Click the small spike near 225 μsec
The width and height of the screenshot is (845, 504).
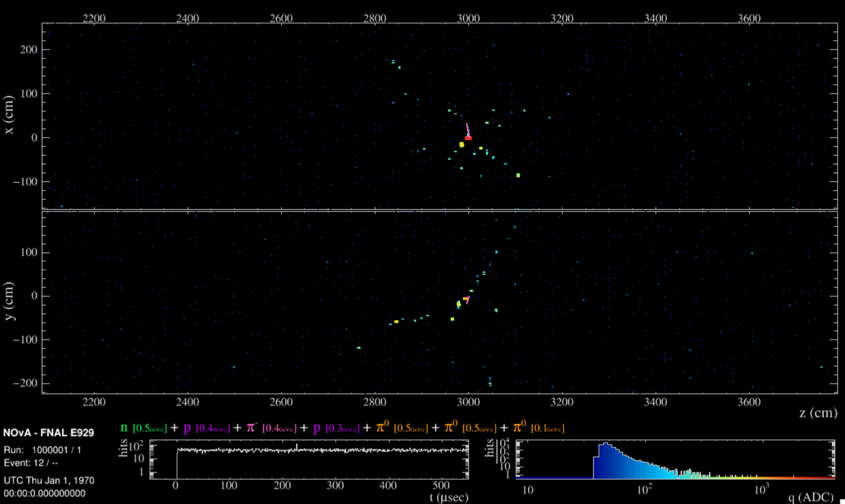[x=296, y=447]
